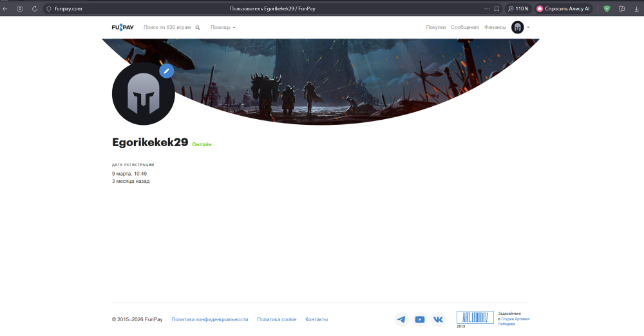Click the green shield protection icon
This screenshot has width=644, height=336.
607,8
